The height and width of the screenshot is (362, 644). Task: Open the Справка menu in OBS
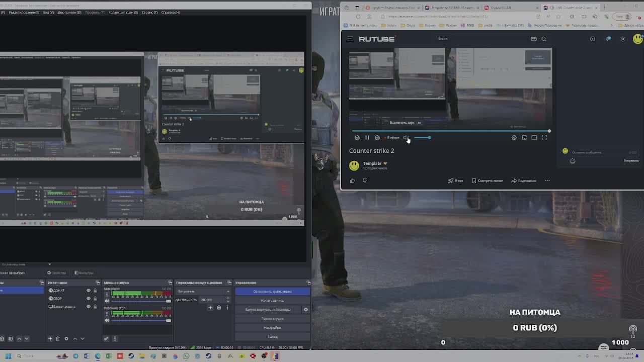[x=171, y=12]
